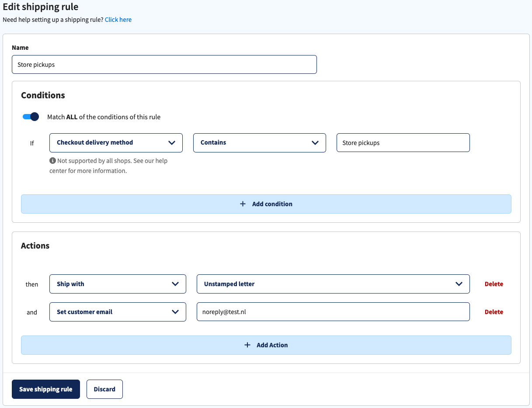This screenshot has width=532, height=408.
Task: Click the noreply@test.nl email field
Action: [333, 312]
